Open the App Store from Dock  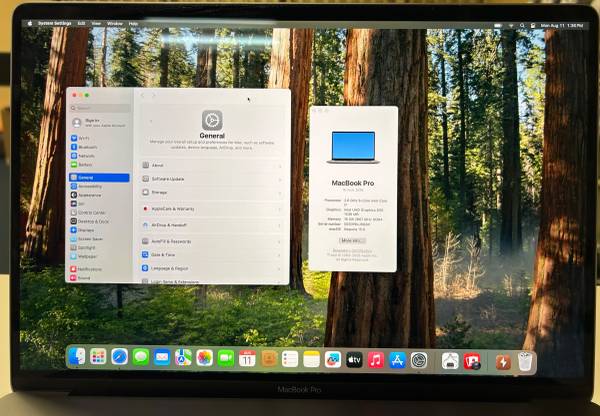click(x=397, y=359)
